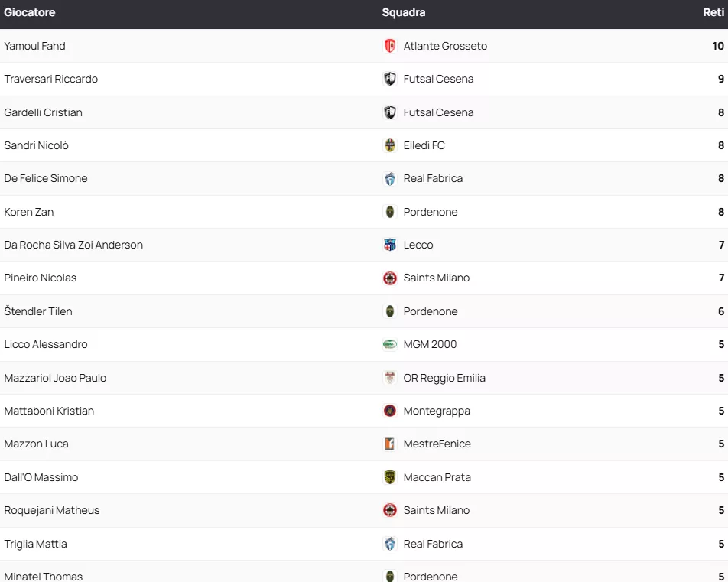Image resolution: width=728 pixels, height=582 pixels.
Task: Click the Lecco team crest icon
Action: coord(390,245)
